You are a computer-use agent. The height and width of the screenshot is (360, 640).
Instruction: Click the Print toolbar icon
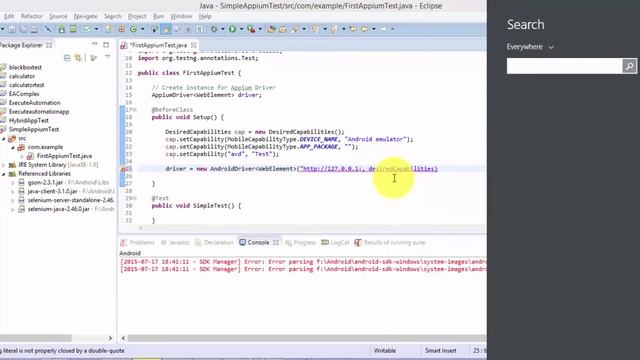click(34, 29)
